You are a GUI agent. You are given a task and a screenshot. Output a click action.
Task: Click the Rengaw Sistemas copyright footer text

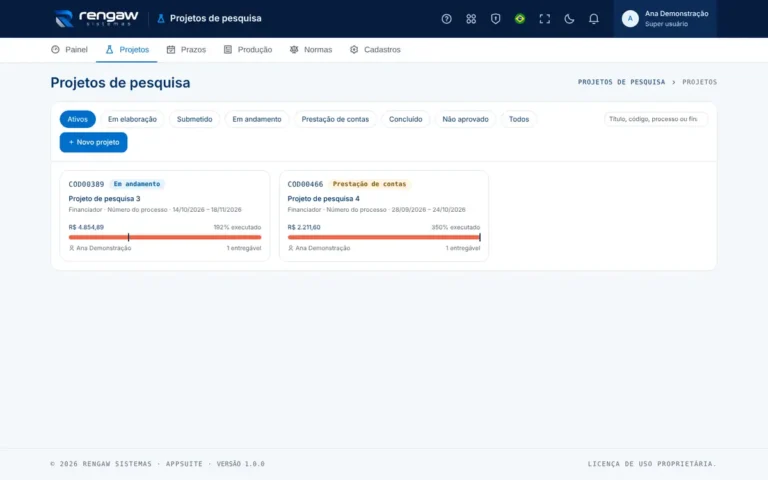click(x=157, y=464)
